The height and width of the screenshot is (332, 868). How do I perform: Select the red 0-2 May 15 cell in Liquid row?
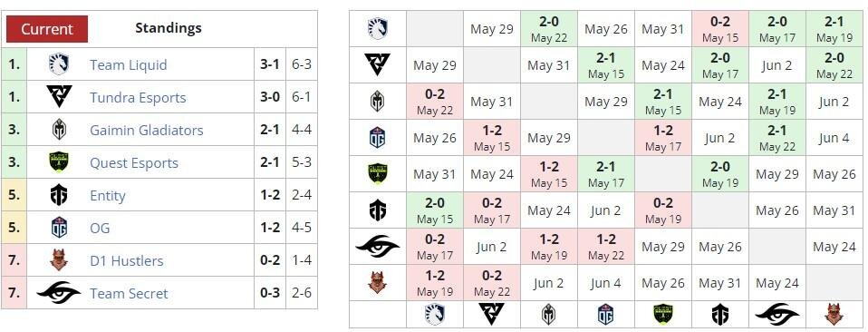[719, 29]
